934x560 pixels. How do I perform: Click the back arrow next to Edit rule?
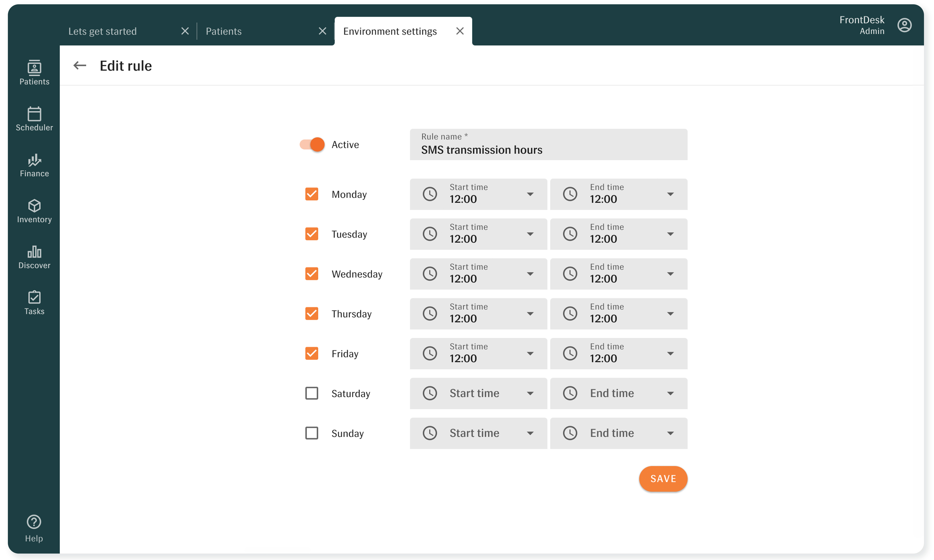[80, 65]
